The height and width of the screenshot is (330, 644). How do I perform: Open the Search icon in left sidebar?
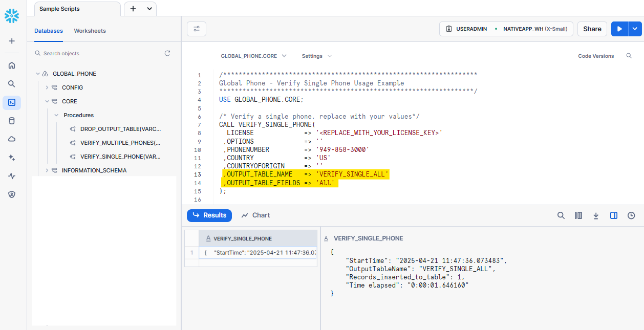(12, 84)
